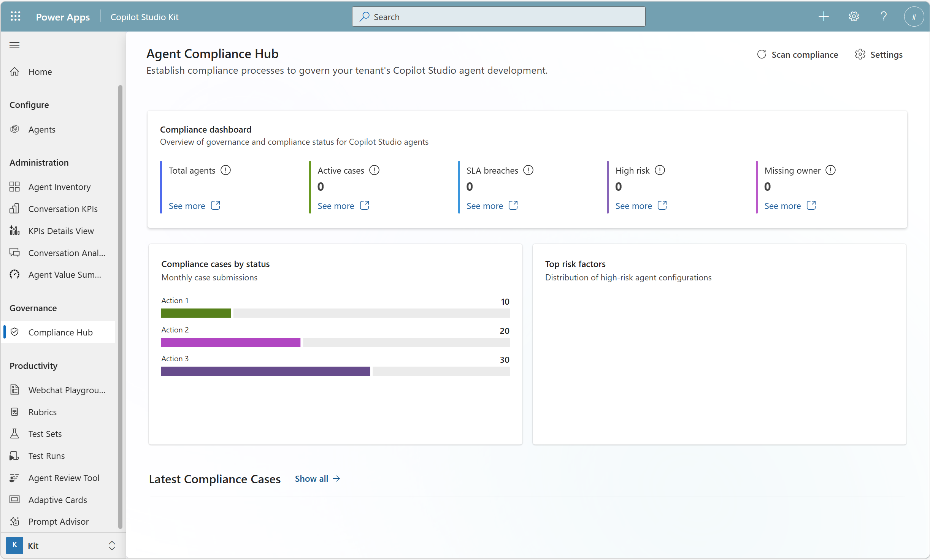Click the plus icon in top bar
This screenshot has width=930, height=560.
(x=824, y=17)
